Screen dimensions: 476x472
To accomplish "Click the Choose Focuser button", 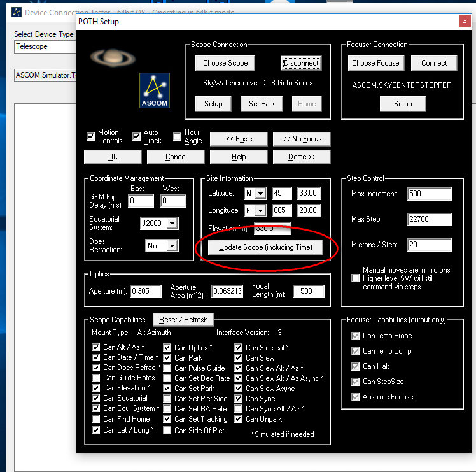I will click(376, 63).
